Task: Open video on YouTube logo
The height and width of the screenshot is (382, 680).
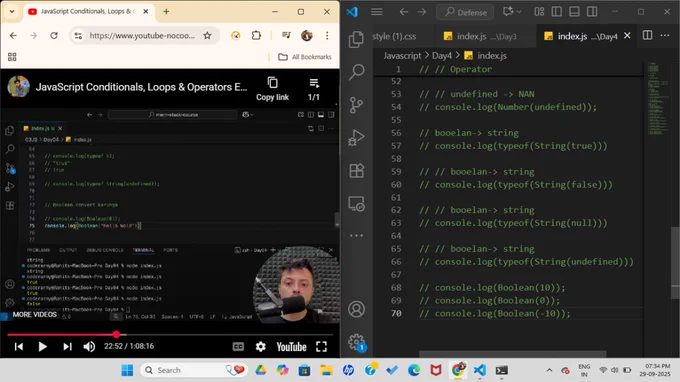Action: 291,346
